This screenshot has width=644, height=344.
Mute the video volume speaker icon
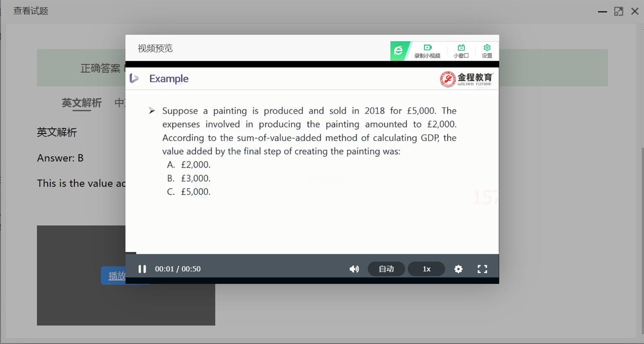(x=354, y=269)
